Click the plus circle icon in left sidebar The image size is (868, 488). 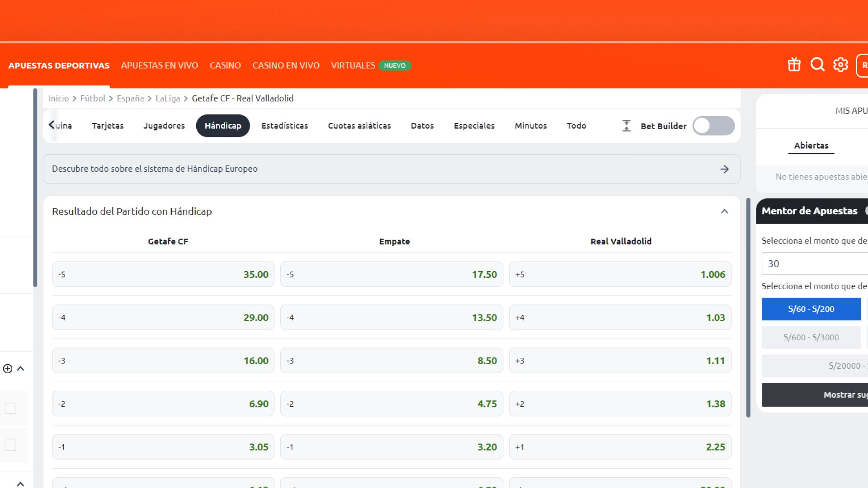coord(8,369)
